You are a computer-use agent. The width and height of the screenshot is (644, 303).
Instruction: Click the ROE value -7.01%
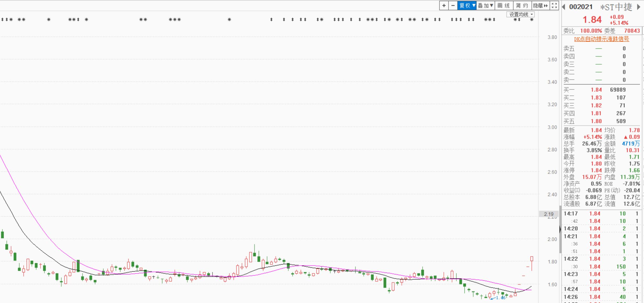(631, 184)
